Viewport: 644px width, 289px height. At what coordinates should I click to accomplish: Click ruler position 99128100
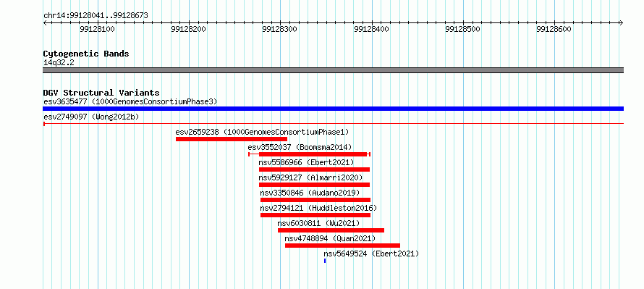(x=98, y=29)
